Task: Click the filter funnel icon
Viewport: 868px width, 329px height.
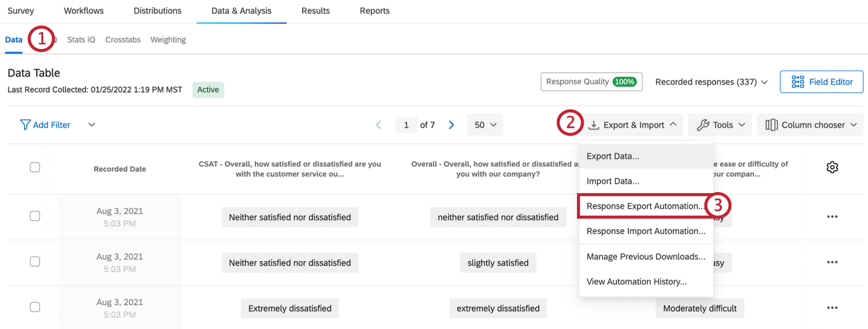Action: pos(25,125)
